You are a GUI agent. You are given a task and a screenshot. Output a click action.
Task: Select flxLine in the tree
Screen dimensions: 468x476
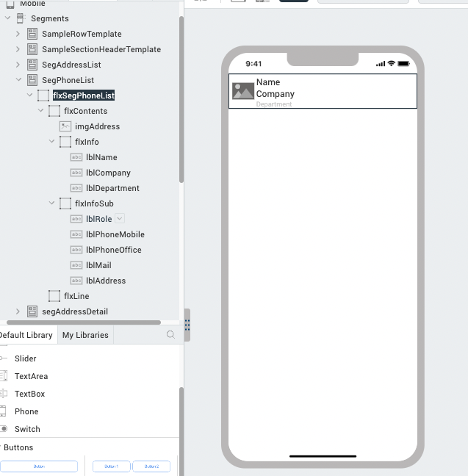(x=76, y=296)
